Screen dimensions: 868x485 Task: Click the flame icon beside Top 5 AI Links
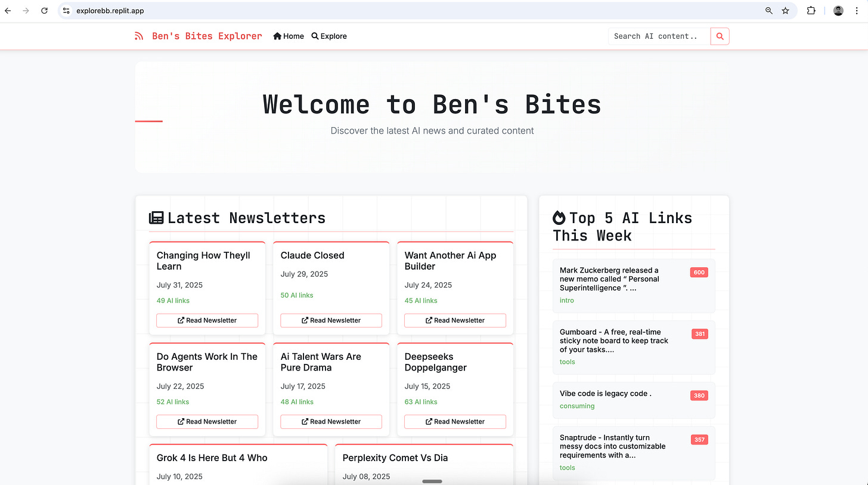point(559,218)
